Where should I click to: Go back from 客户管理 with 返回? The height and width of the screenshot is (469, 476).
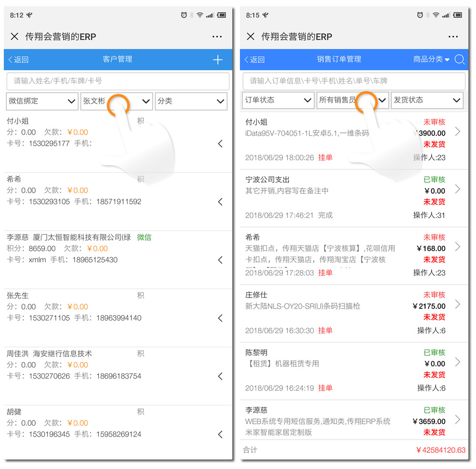[19, 60]
